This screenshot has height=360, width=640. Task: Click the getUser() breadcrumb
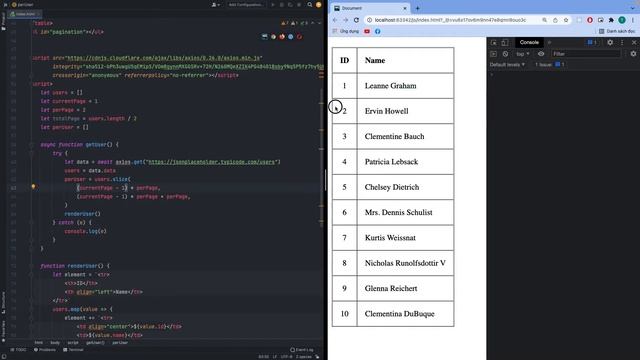95,343
